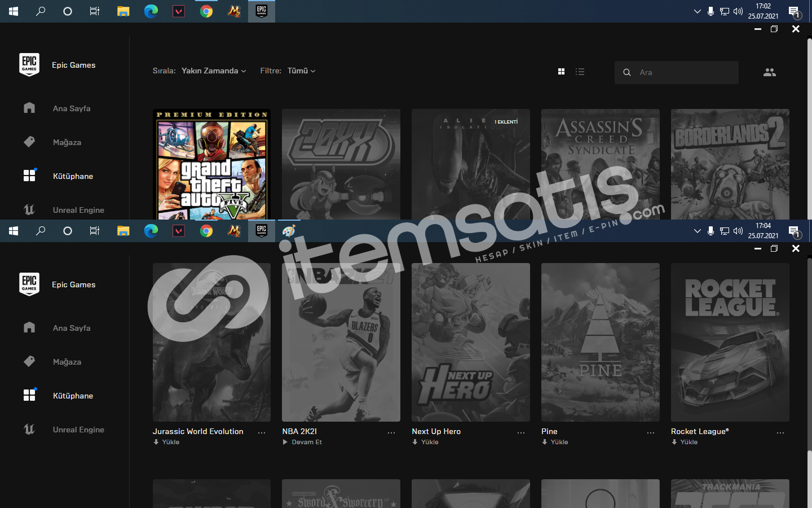Open the Alien Isolation cover
The width and height of the screenshot is (812, 508).
[x=471, y=164]
